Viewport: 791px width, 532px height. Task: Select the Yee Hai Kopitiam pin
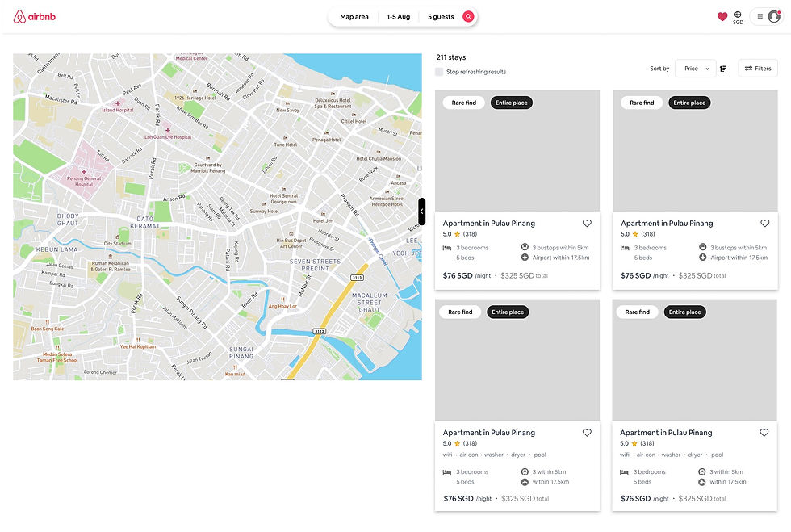[x=138, y=340]
